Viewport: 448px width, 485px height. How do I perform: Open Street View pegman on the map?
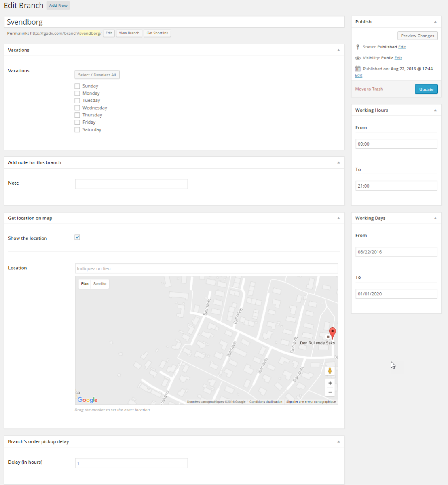coord(330,371)
